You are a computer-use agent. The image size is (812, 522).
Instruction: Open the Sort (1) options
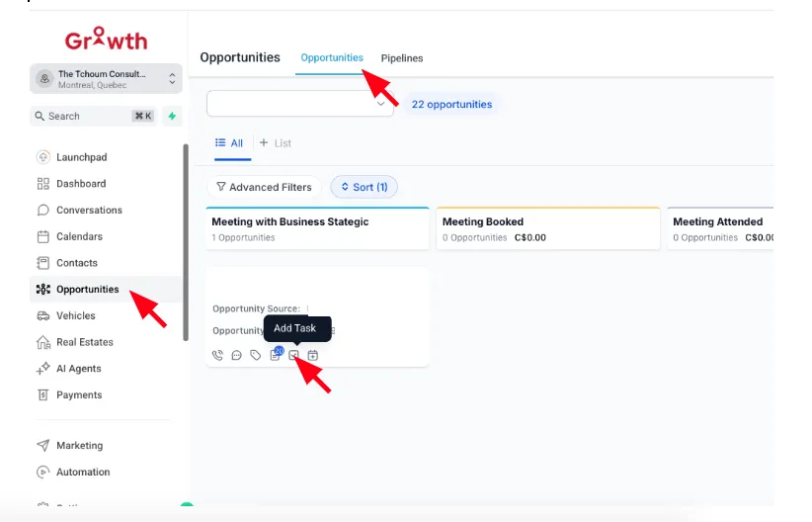(x=365, y=187)
